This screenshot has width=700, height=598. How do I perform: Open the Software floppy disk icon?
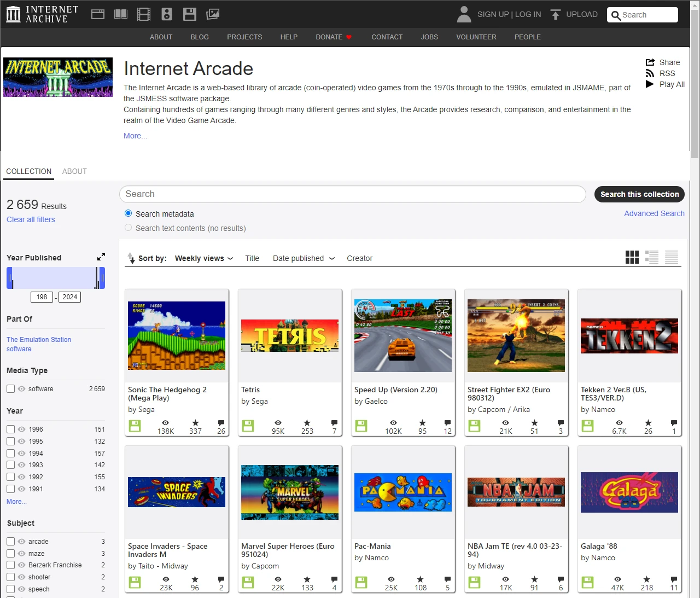point(190,14)
